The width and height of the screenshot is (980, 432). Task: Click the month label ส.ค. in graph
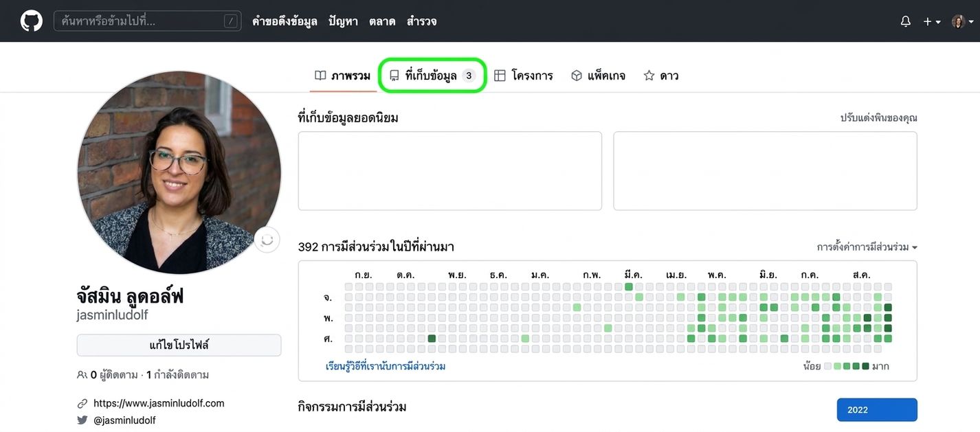point(861,275)
